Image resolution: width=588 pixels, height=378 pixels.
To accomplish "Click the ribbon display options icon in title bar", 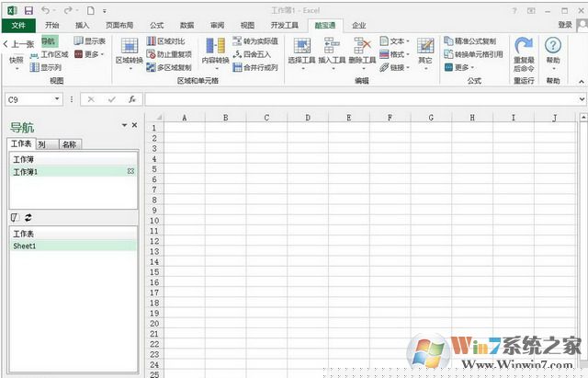I will tap(531, 10).
